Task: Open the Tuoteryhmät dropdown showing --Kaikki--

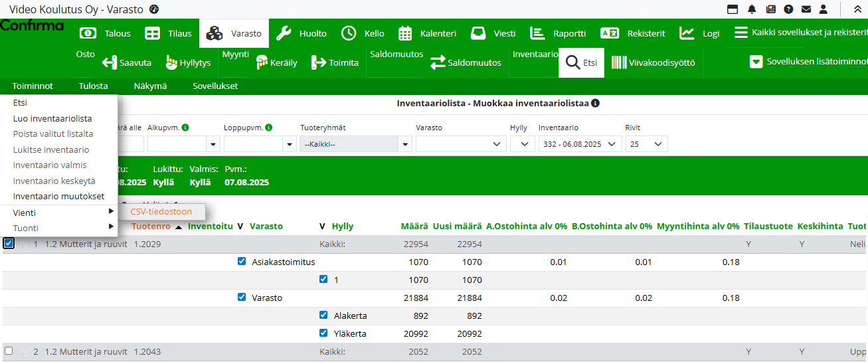Action: [x=356, y=144]
